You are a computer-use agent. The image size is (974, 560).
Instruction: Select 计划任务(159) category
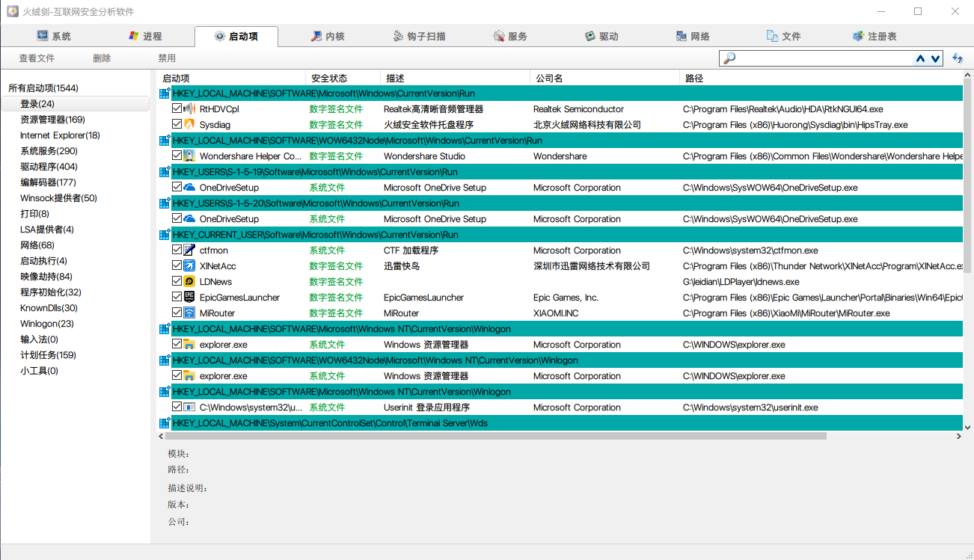click(x=48, y=355)
